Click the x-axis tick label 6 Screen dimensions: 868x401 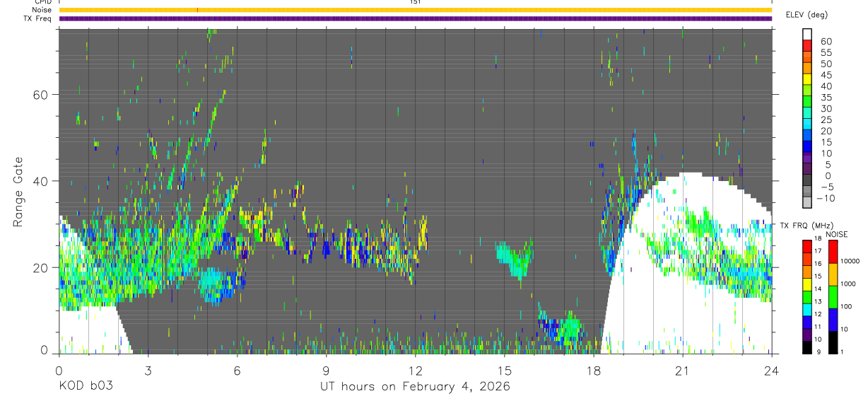237,370
